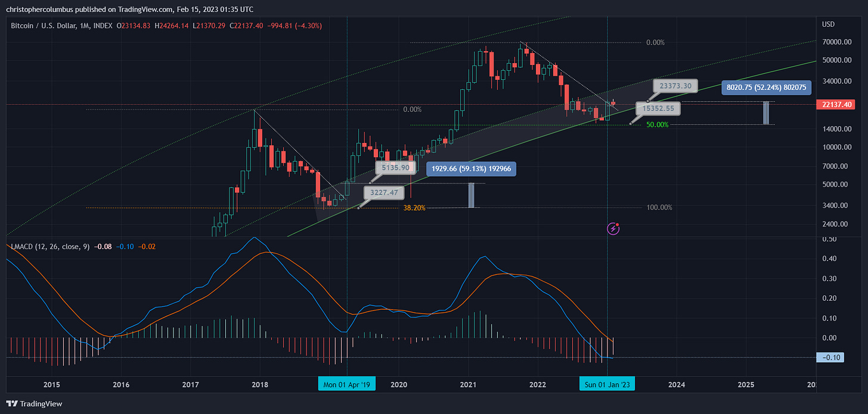The width and height of the screenshot is (868, 414).
Task: Click the 2022 label on the time axis
Action: pos(538,385)
